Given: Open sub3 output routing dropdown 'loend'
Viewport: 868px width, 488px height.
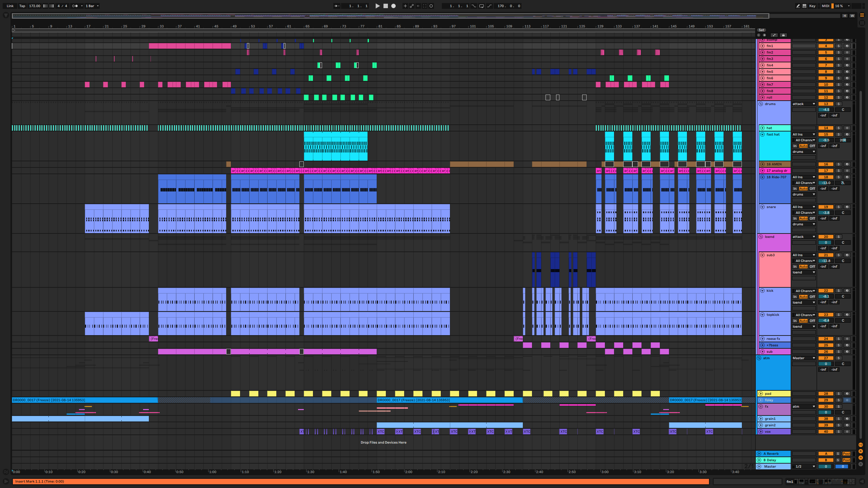Looking at the screenshot, I should pos(803,272).
